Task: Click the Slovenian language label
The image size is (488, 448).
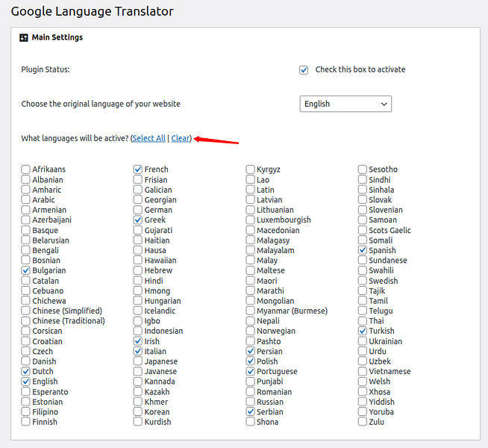Action: (386, 210)
